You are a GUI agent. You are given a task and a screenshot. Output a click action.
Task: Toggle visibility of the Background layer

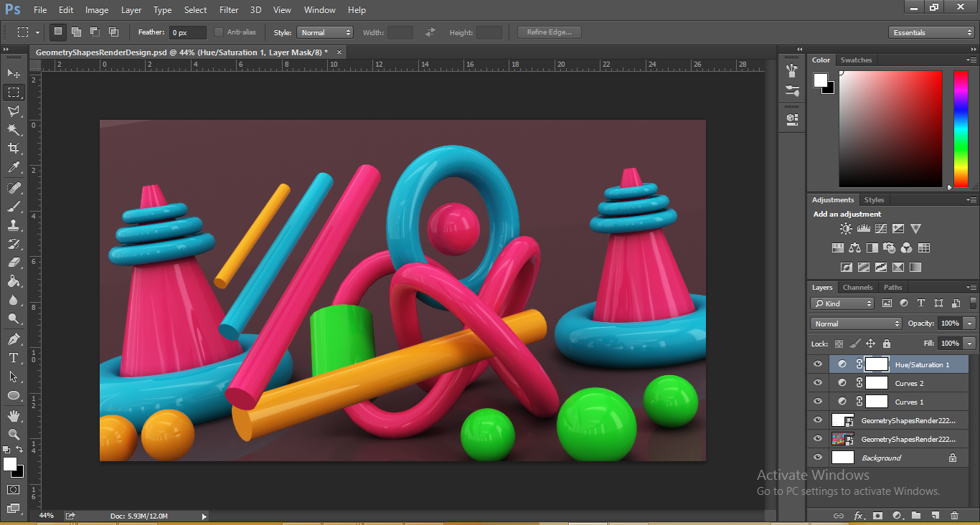(x=818, y=458)
